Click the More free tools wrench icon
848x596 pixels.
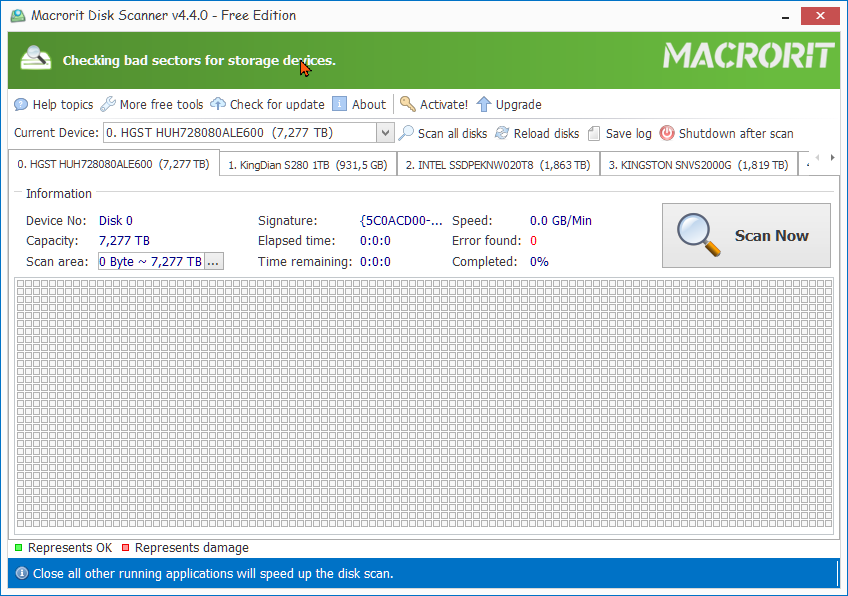[108, 104]
